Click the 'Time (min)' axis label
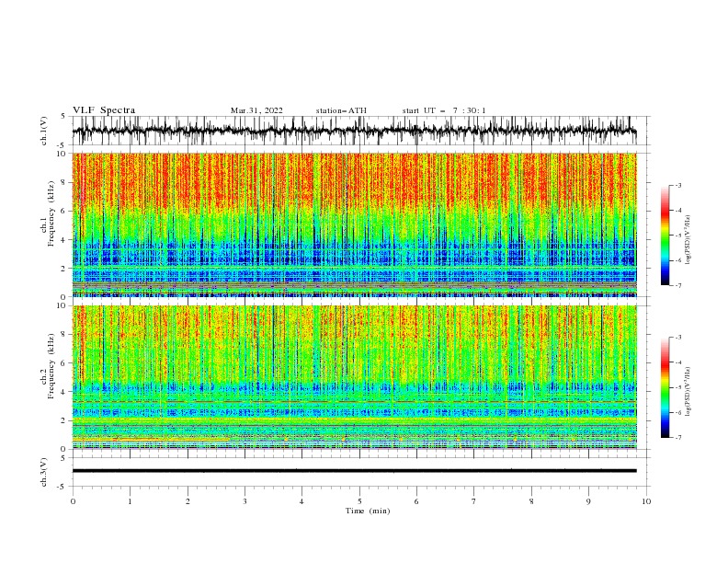 pyautogui.click(x=368, y=511)
